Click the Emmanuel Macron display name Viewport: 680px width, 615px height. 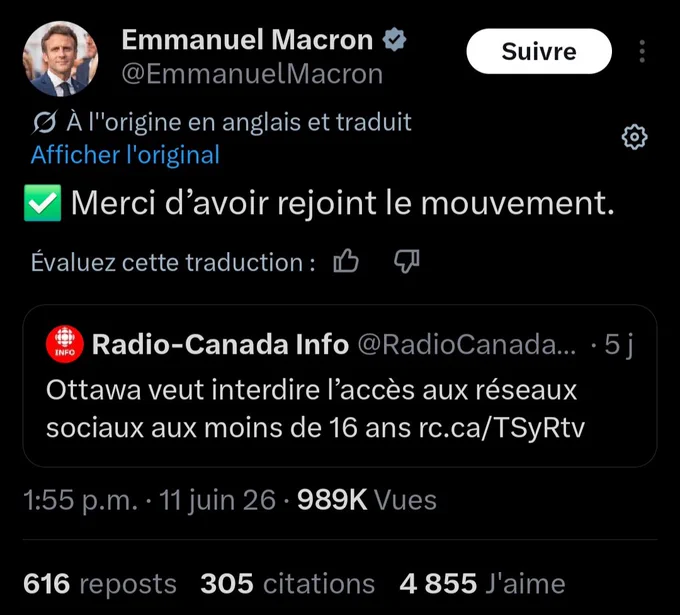[247, 40]
